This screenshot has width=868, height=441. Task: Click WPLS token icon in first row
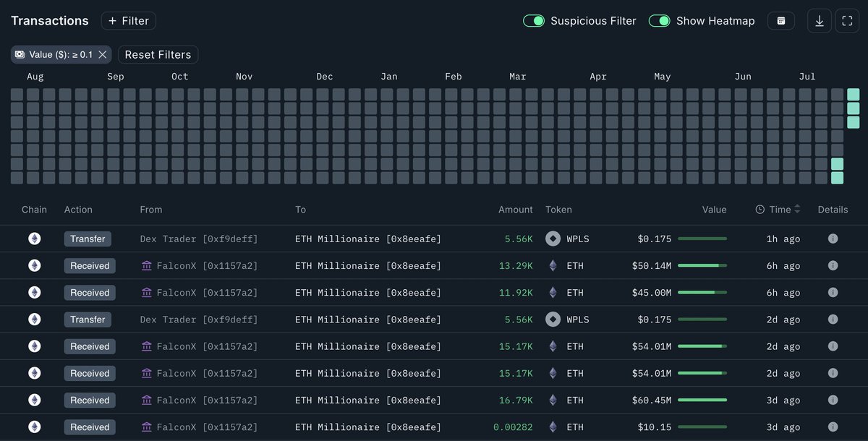[x=553, y=239]
